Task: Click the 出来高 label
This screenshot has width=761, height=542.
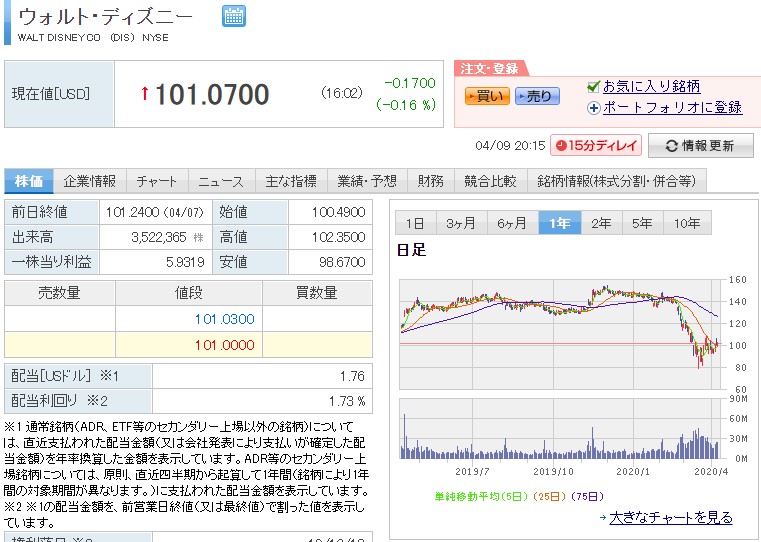Action: click(33, 237)
